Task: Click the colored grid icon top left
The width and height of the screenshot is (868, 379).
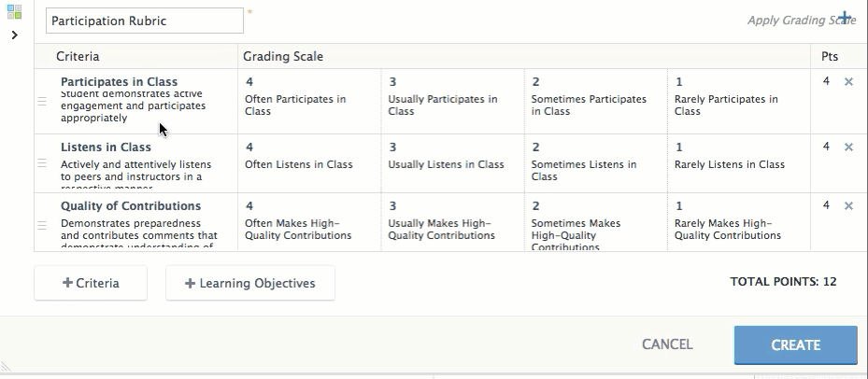Action: click(14, 12)
